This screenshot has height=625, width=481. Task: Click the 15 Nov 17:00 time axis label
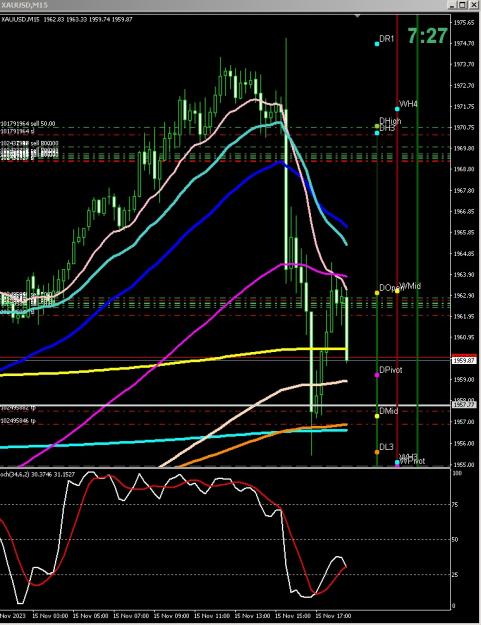[x=333, y=616]
